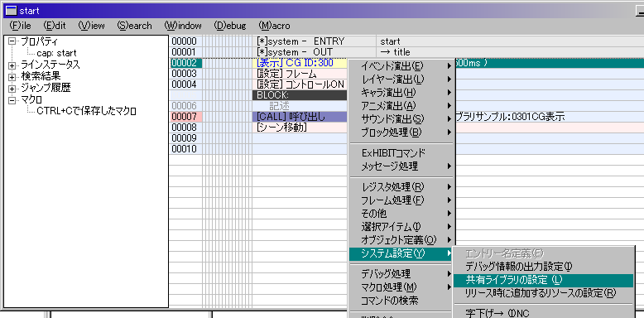The width and height of the screenshot is (644, 318).
Task: Choose 共有ライブラリの設定(L) submenu entry
Action: pos(543,280)
